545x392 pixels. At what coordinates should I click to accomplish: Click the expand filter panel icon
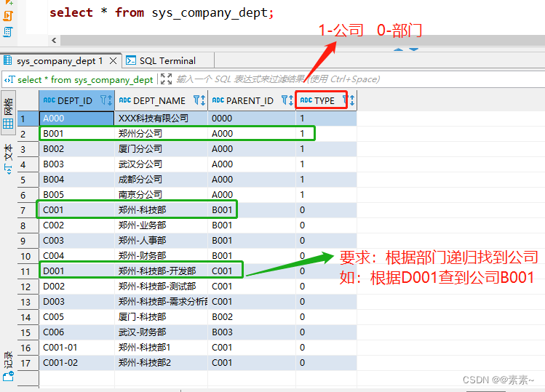coord(166,79)
